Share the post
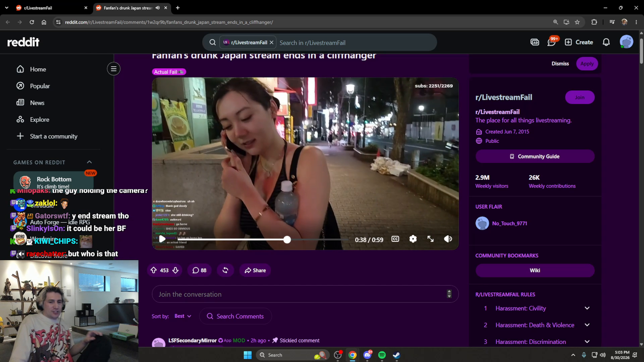644x362 pixels. click(255, 270)
